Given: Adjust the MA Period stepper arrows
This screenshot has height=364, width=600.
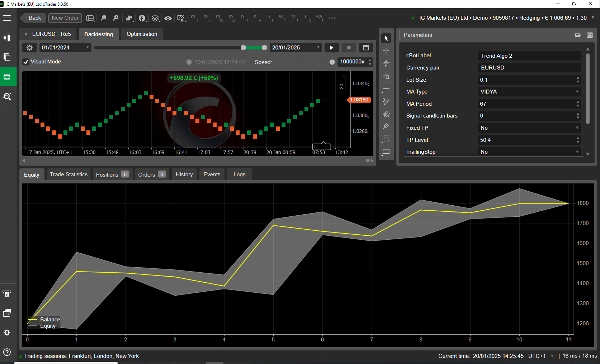Looking at the screenshot, I should pos(577,104).
